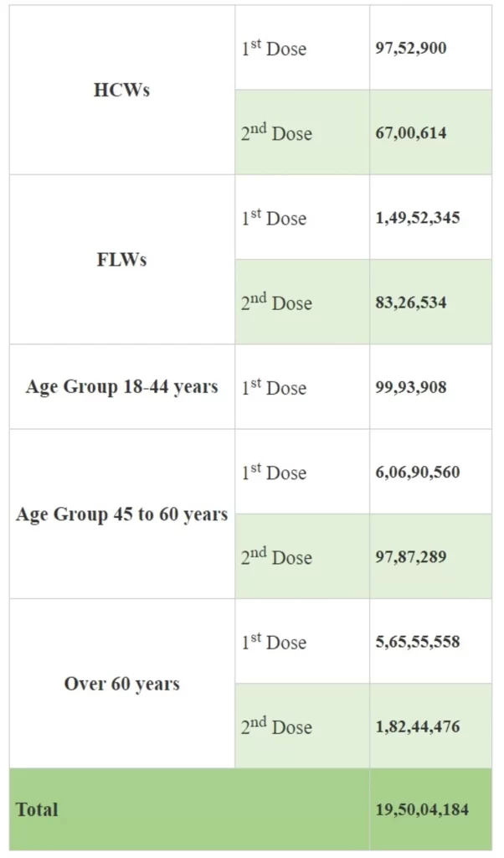Click the value 97,87,289
The width and height of the screenshot is (504, 858).
coord(411,556)
